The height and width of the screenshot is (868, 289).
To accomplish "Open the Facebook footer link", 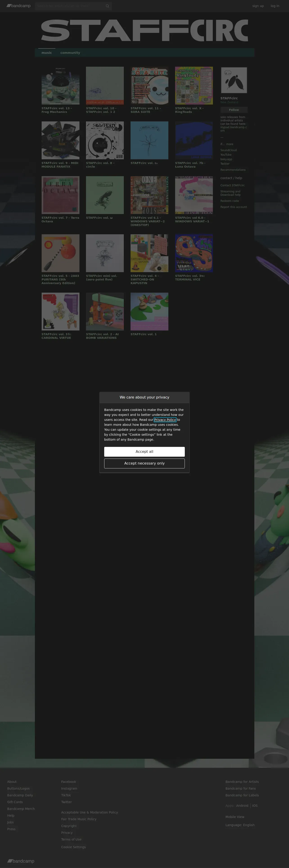I will [x=69, y=782].
